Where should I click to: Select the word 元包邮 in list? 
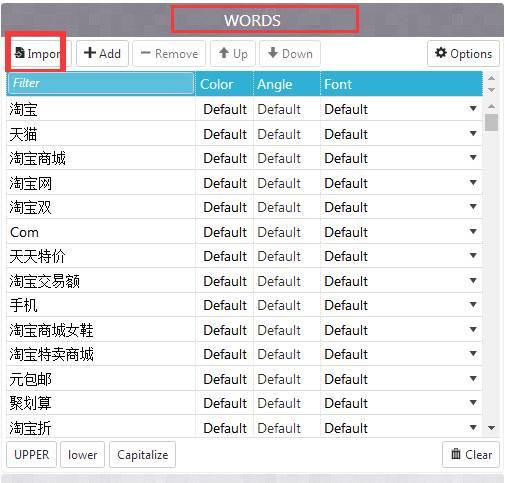(x=30, y=379)
